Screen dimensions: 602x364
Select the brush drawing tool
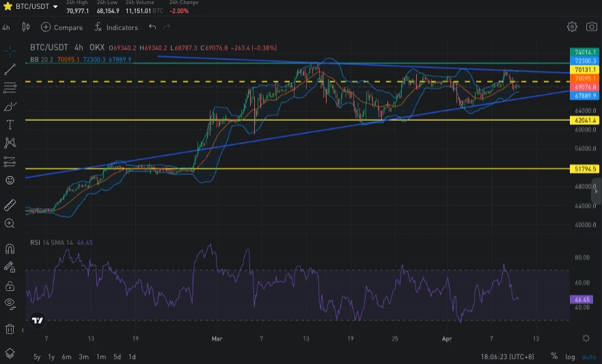tap(10, 107)
